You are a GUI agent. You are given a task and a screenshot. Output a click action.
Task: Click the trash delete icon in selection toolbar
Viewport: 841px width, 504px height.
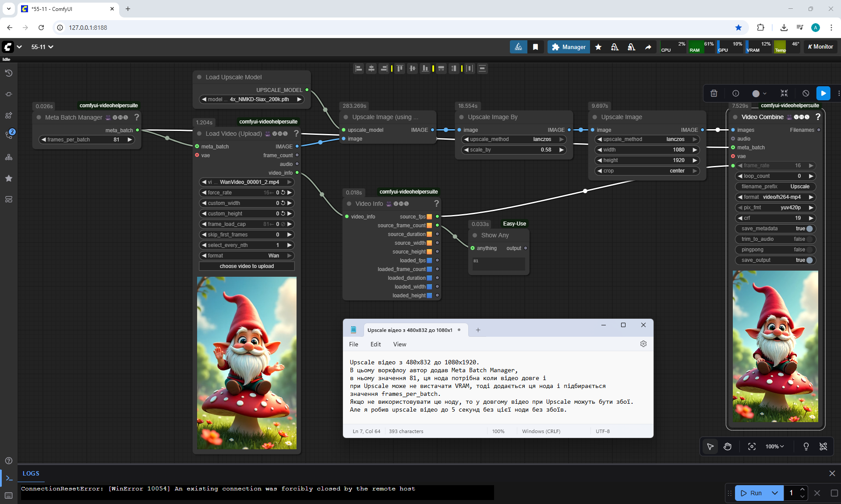coord(714,93)
